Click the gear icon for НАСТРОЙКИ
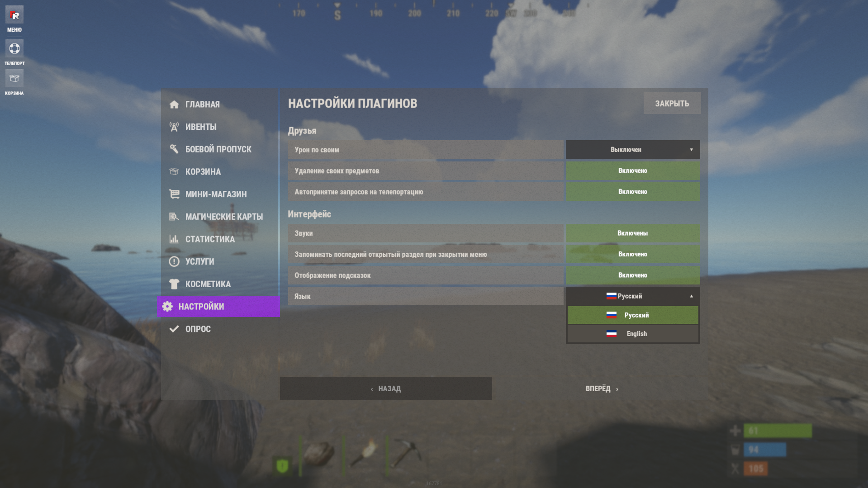This screenshot has height=488, width=868. (167, 306)
